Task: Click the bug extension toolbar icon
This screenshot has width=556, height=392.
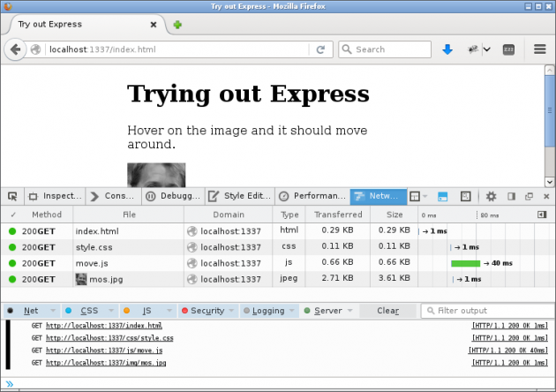Action: [x=473, y=49]
